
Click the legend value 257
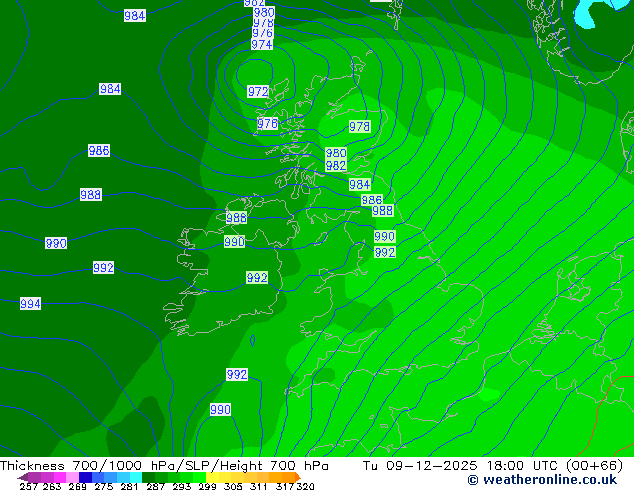(x=28, y=486)
